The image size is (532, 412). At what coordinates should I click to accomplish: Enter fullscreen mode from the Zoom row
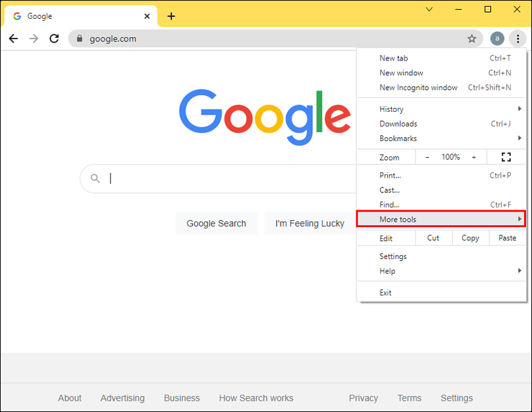(x=506, y=157)
